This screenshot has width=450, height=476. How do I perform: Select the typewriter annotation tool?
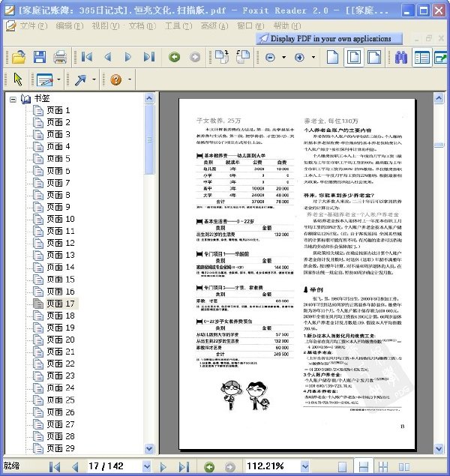click(45, 80)
